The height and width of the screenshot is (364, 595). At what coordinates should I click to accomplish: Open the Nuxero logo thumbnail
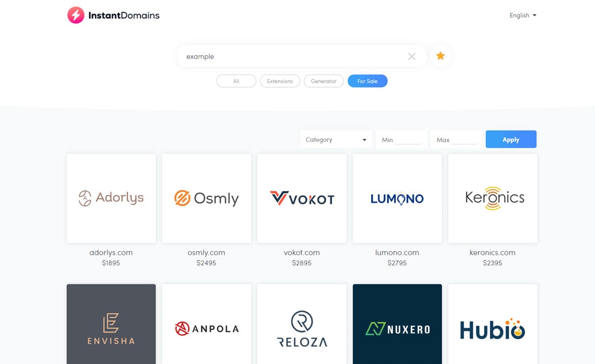398,324
